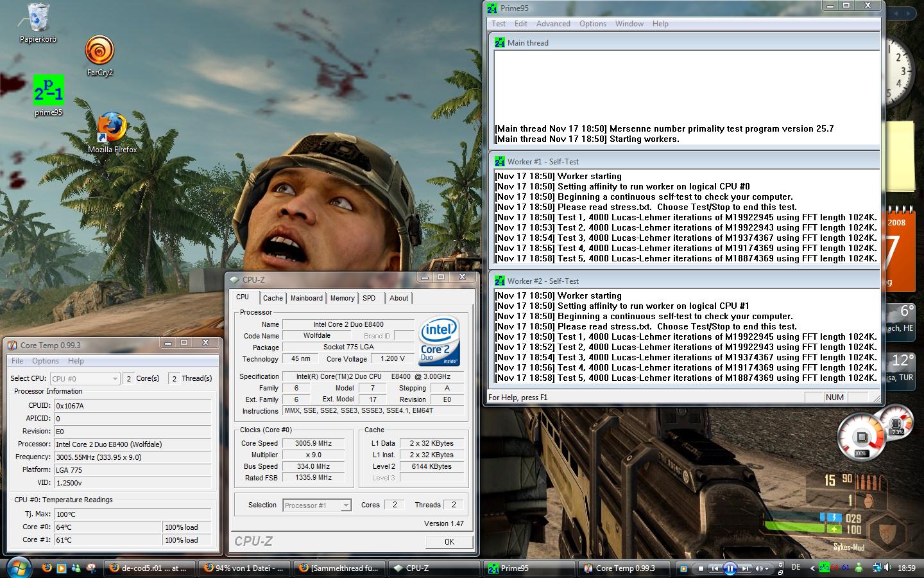
Task: Open the Processor #1 selection dropdown in CPU-Z
Action: click(x=317, y=505)
